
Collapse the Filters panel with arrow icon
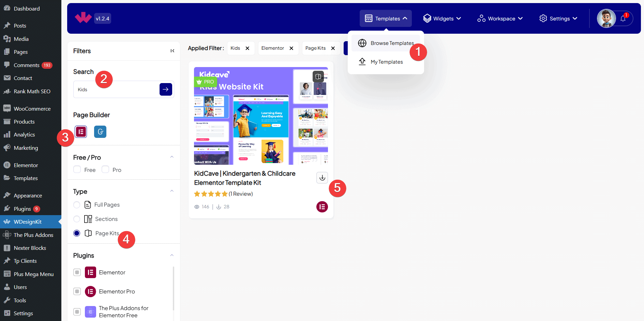[173, 51]
